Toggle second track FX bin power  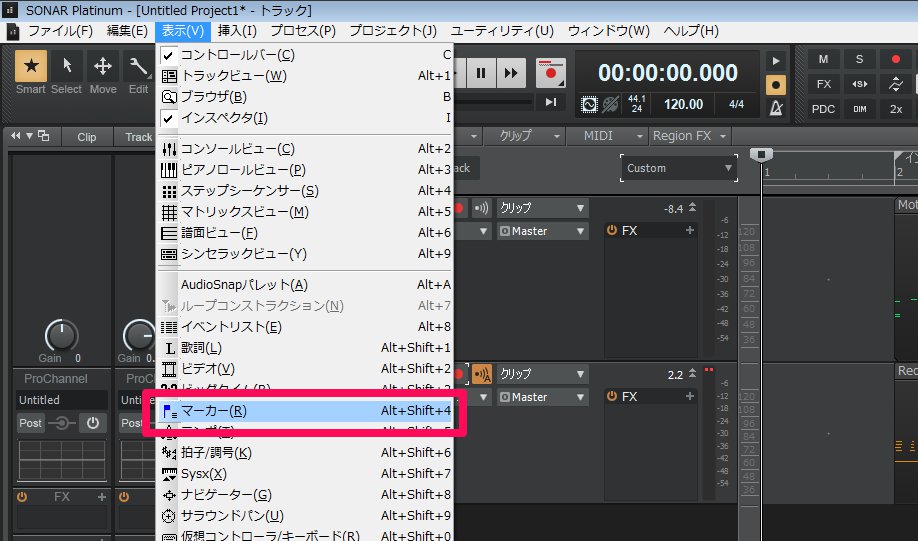pos(612,396)
